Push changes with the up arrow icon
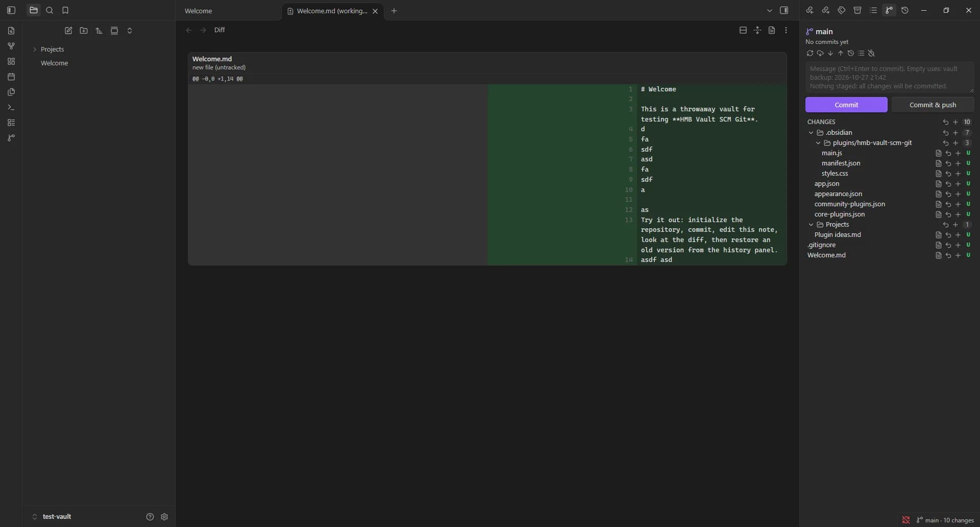This screenshot has height=527, width=980. pos(841,53)
